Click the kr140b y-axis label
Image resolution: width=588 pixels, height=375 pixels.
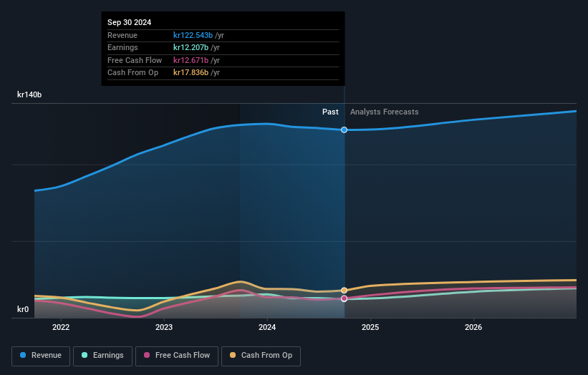(29, 94)
